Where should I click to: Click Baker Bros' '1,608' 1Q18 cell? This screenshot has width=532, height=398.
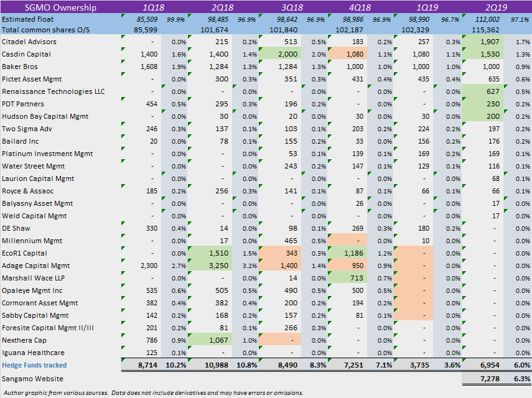[149, 67]
